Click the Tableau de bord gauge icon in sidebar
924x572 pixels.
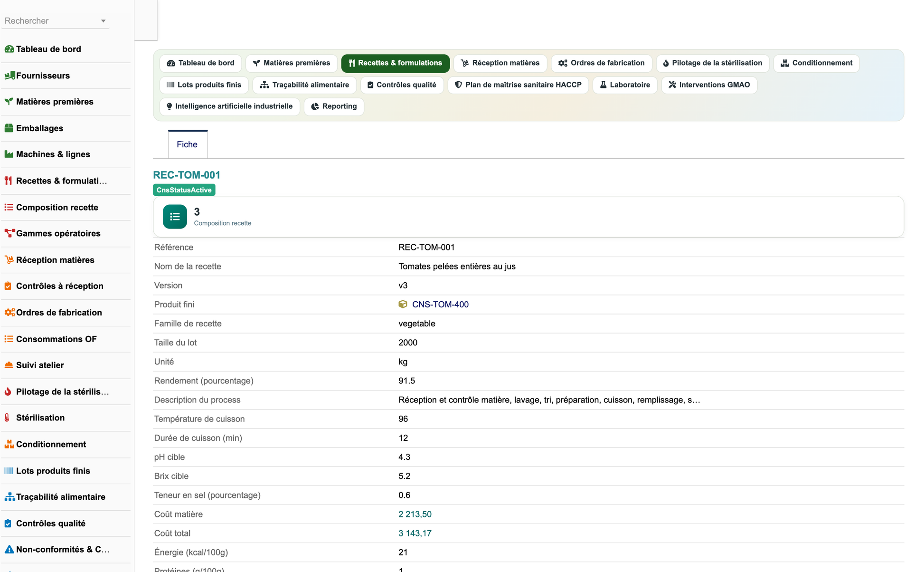(9, 49)
